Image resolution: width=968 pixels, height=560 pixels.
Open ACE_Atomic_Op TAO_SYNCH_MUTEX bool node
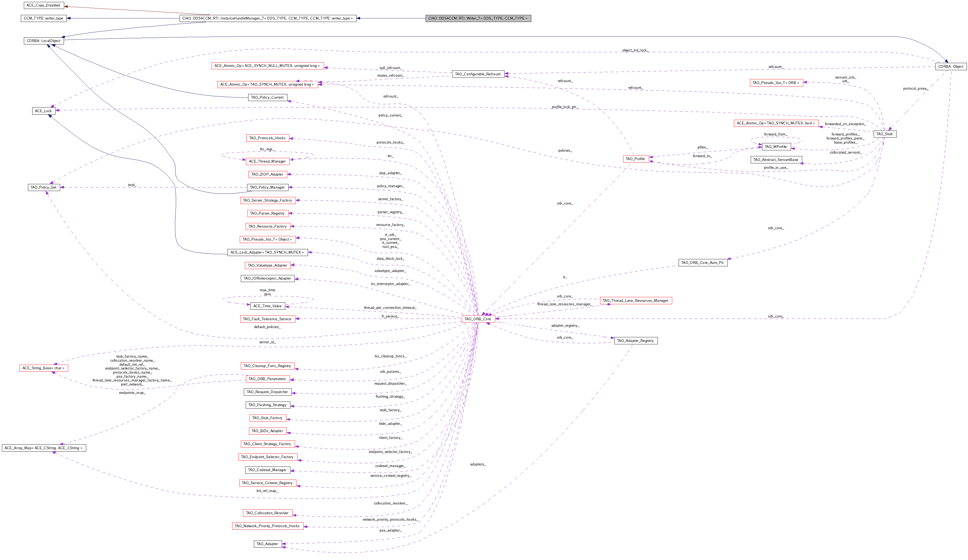[776, 123]
